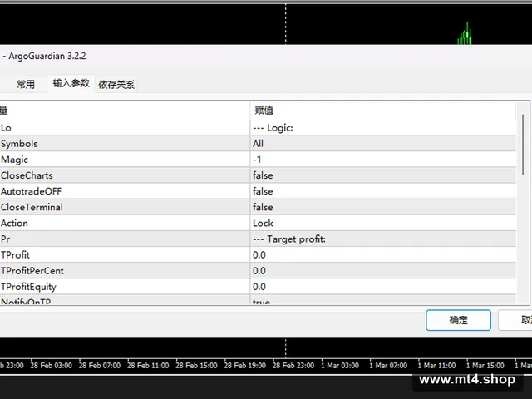
Task: Select the 'AutotradeOFF' variable name
Action: 32,191
